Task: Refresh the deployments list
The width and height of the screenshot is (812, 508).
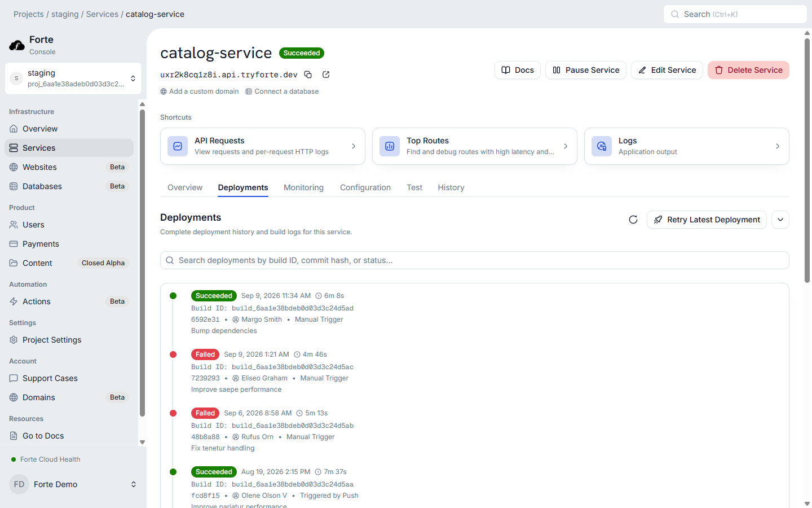Action: point(633,220)
